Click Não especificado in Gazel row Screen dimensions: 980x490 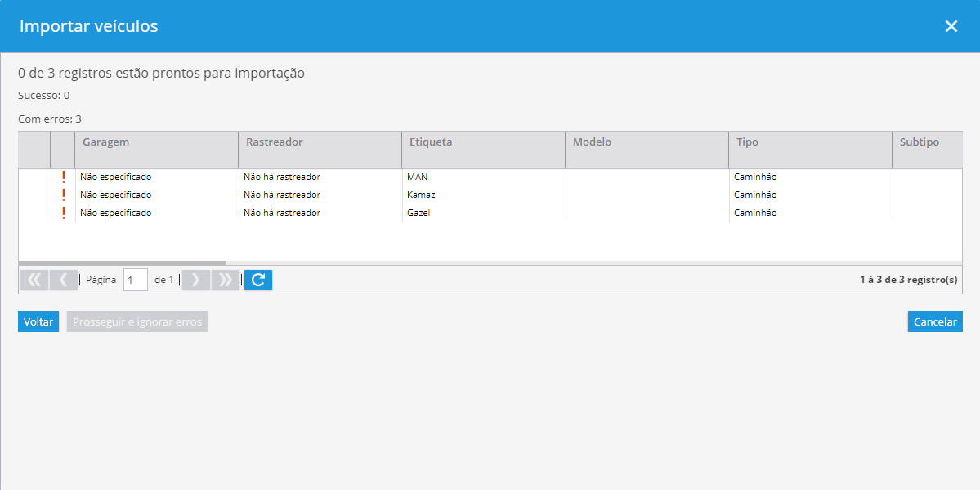pyautogui.click(x=115, y=214)
